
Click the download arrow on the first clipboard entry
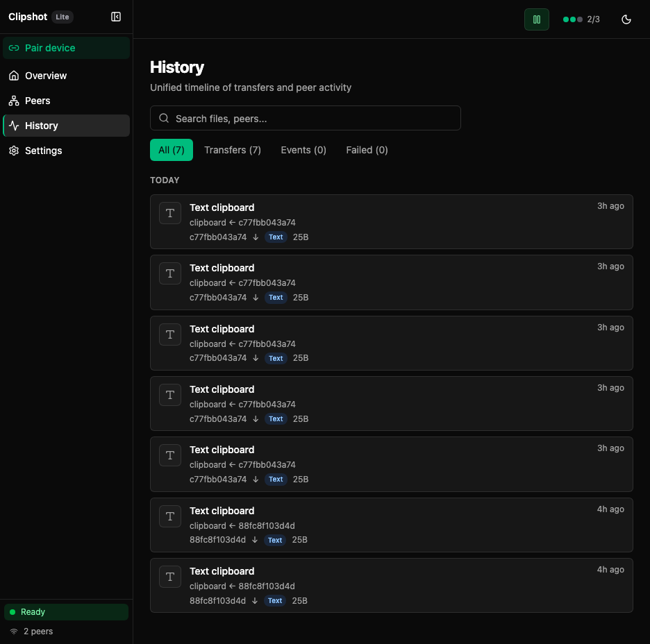(x=256, y=237)
